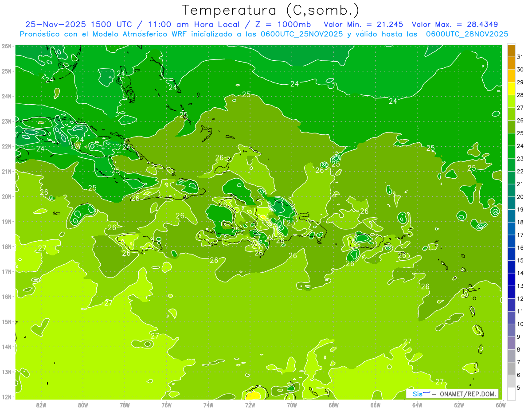The width and height of the screenshot is (532, 411).
Task: Click the 12N latitude axis label
Action: pos(7,397)
